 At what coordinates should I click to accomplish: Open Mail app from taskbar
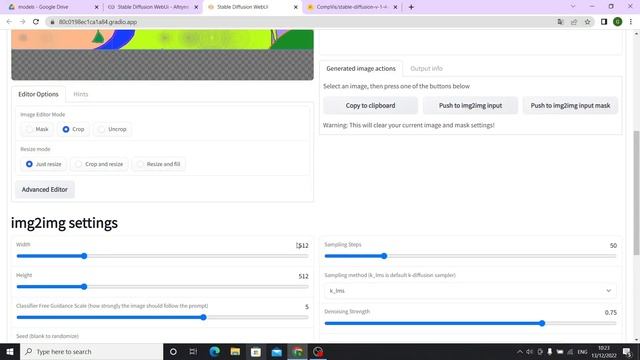pyautogui.click(x=277, y=351)
